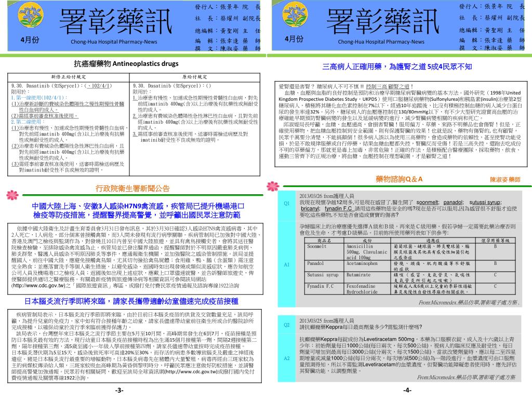Click the pink flower beside 藥物諮詢Q&A

click(273, 186)
